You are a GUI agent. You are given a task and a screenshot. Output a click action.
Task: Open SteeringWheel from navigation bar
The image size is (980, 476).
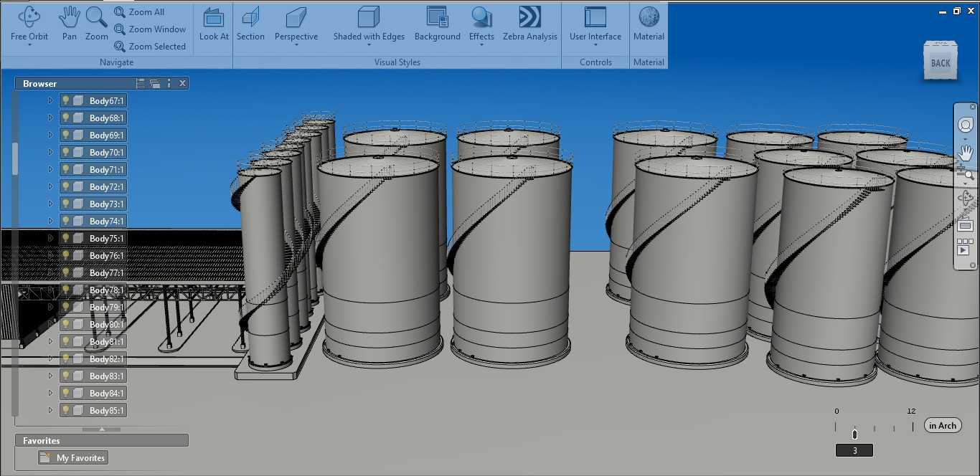click(x=965, y=125)
